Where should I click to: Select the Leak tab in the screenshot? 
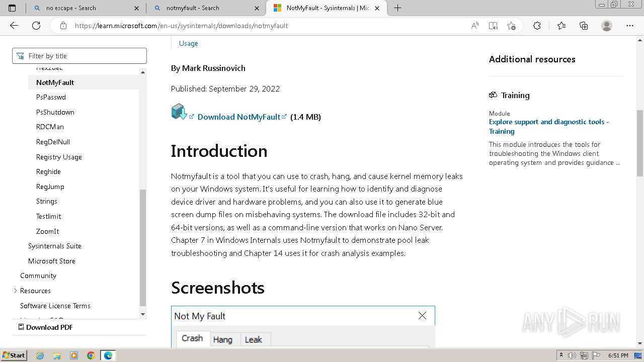coord(254,340)
